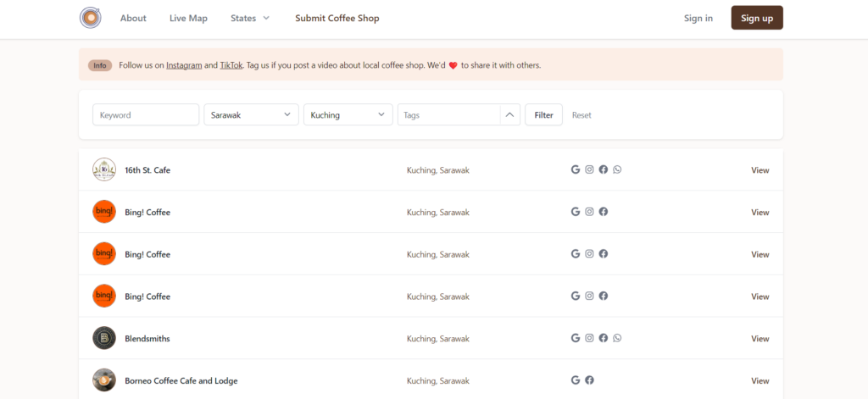Open Google link for 16th St. Cafe
Viewport: 868px width, 399px height.
576,169
